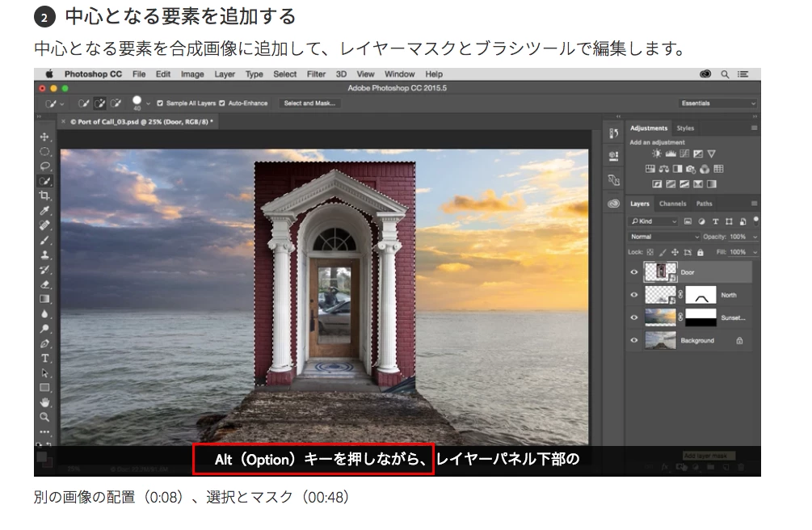Click the Opacity 100% field
The height and width of the screenshot is (530, 812).
(x=738, y=237)
